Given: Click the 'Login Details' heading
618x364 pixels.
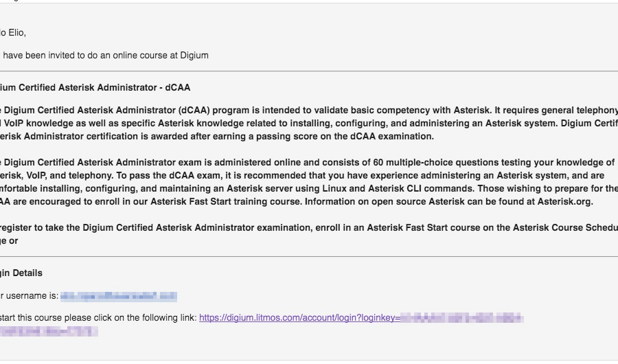Looking at the screenshot, I should [22, 273].
